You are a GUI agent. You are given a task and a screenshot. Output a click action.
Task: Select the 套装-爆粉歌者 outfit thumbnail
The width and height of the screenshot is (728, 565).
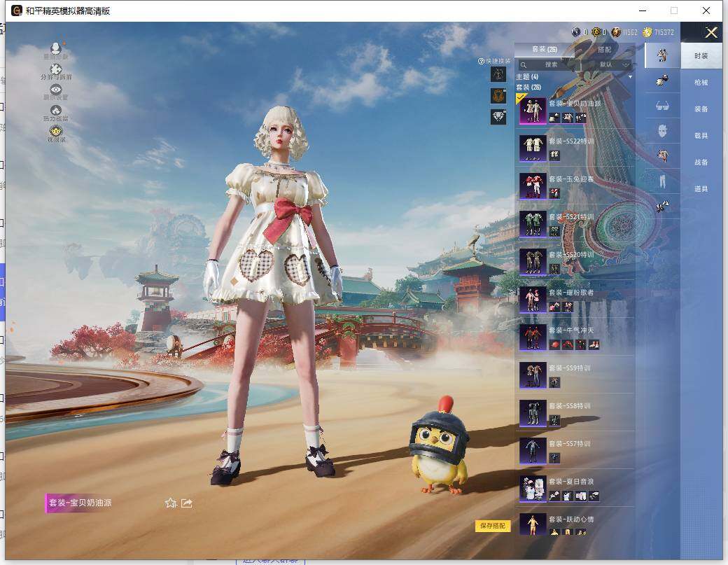[533, 300]
